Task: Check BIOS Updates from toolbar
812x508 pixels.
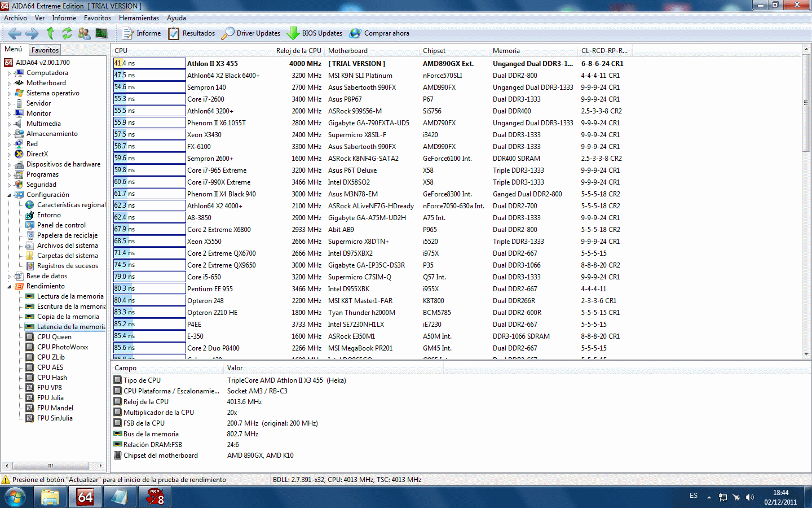Action: point(315,33)
